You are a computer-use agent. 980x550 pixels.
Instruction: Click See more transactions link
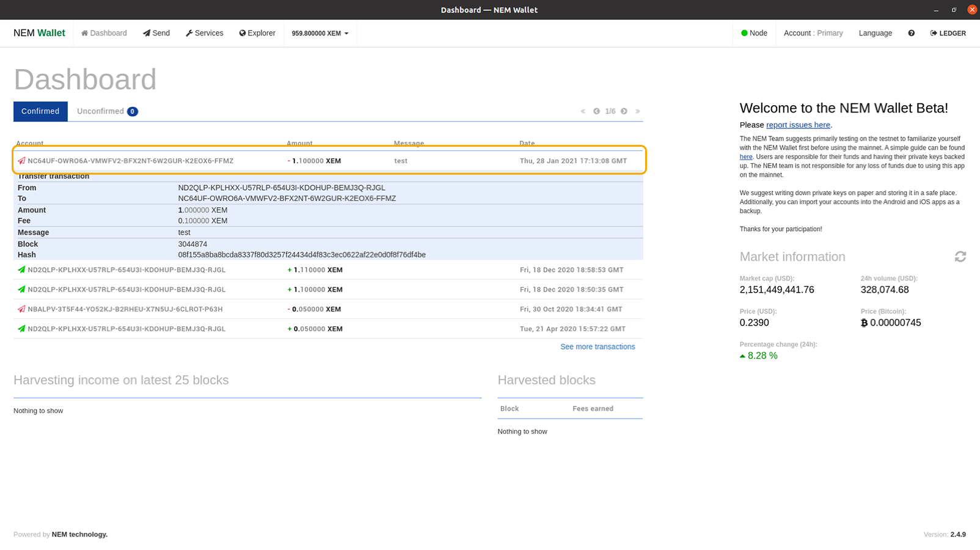[598, 346]
